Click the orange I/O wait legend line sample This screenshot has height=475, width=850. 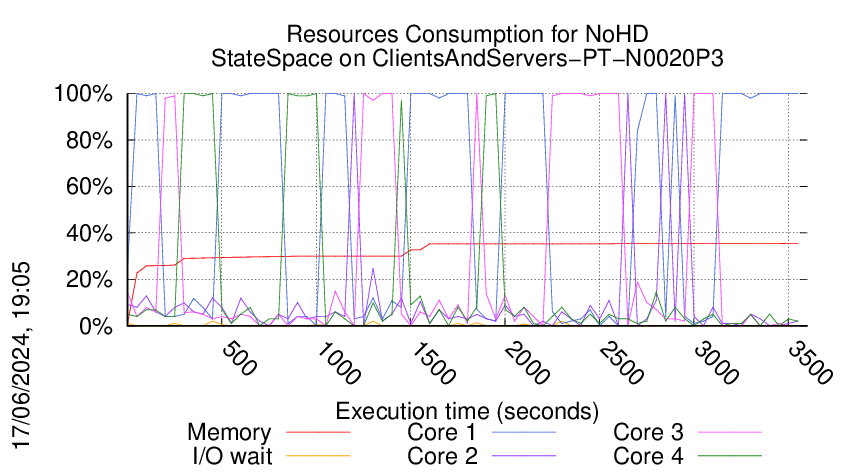pos(318,456)
